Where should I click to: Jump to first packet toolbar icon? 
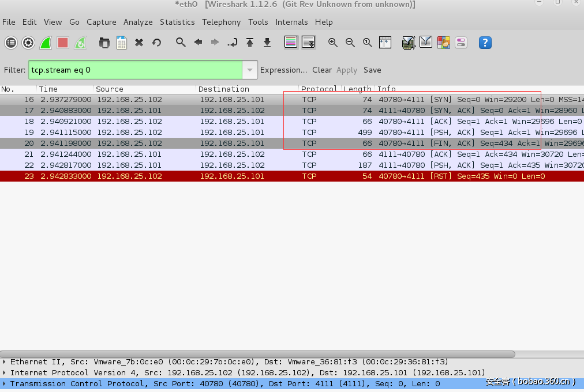[250, 43]
